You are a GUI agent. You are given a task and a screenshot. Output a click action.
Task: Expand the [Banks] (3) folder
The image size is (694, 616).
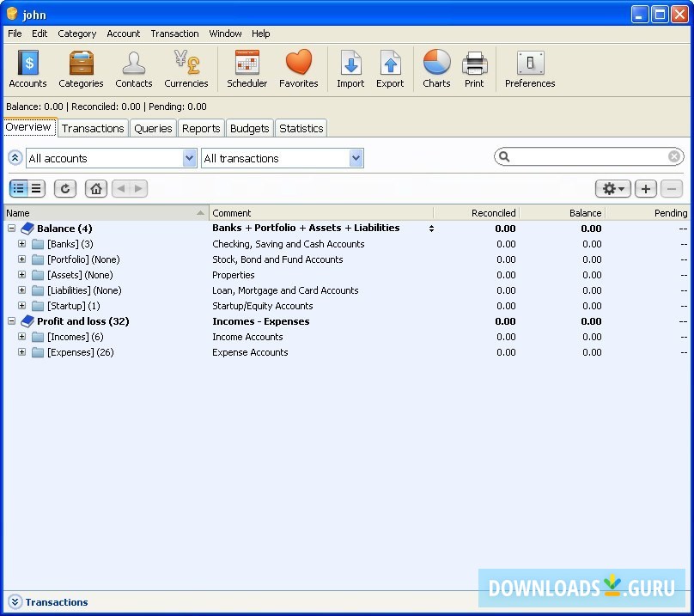[22, 244]
